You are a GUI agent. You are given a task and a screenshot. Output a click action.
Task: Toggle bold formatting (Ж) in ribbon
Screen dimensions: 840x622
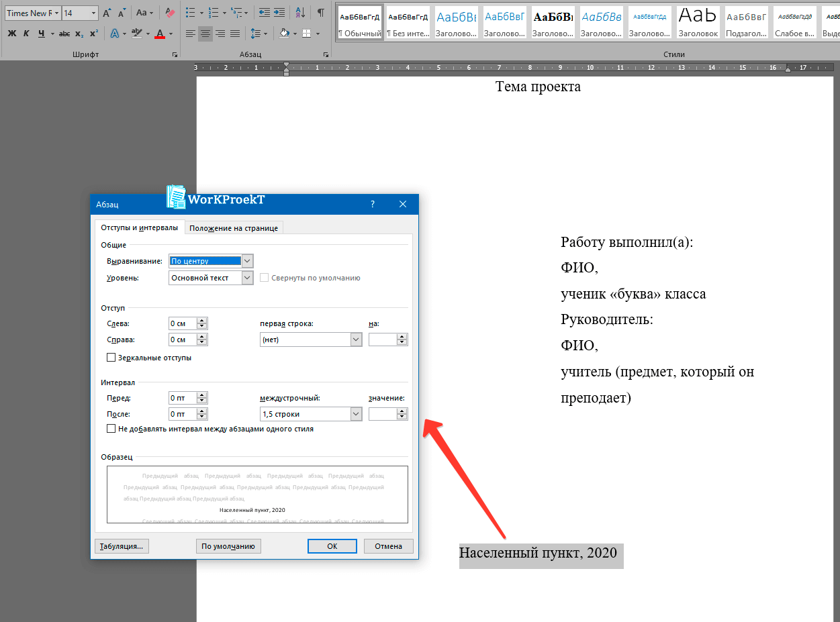tap(12, 34)
